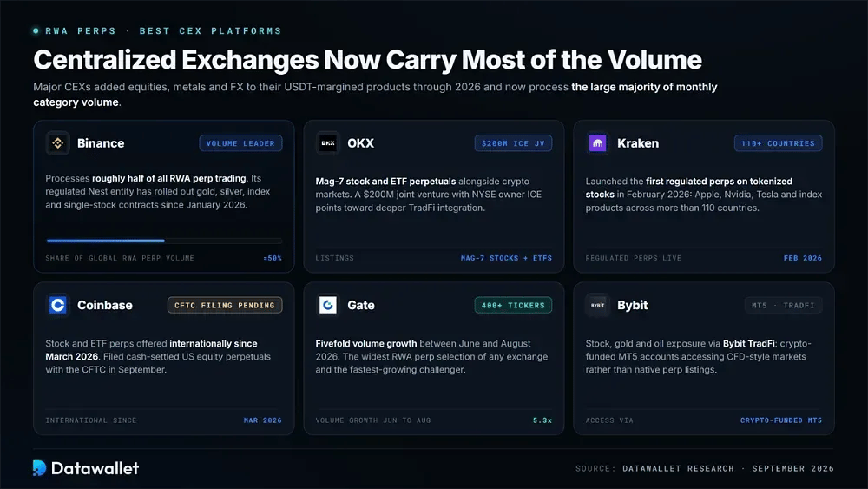Click the MAG-7 STOCKS + ETFS text
868x489 pixels.
(x=507, y=258)
